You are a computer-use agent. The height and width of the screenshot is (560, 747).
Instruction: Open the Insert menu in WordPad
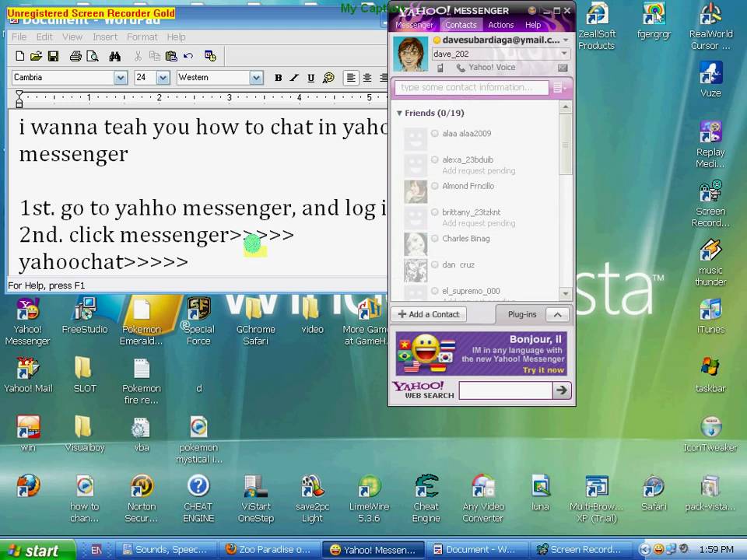105,37
